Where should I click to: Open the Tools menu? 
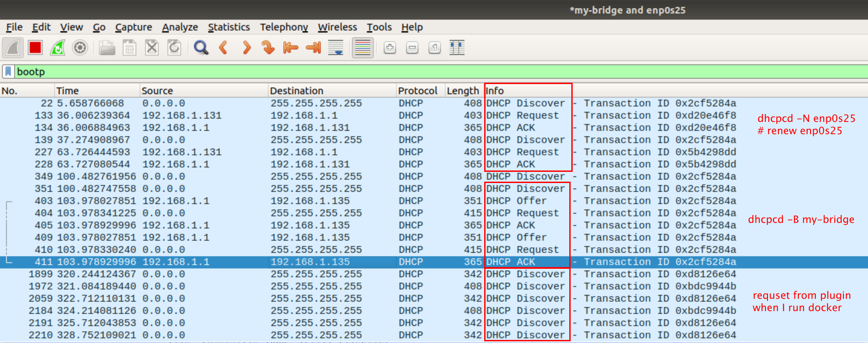tap(379, 27)
